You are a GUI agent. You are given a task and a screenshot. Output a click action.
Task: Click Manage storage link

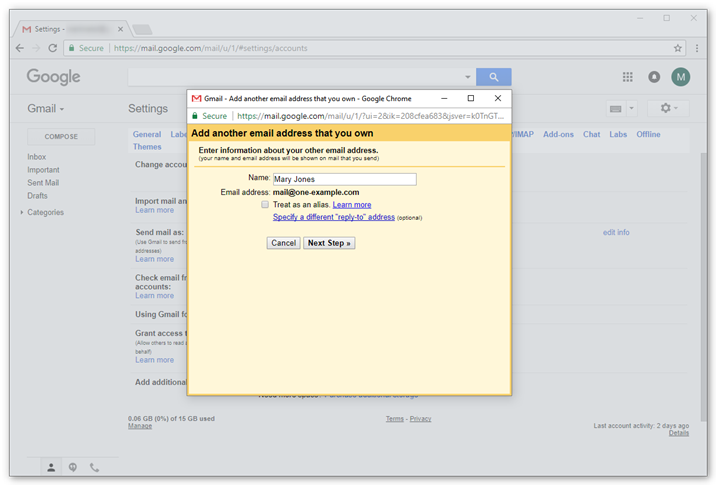pos(140,426)
